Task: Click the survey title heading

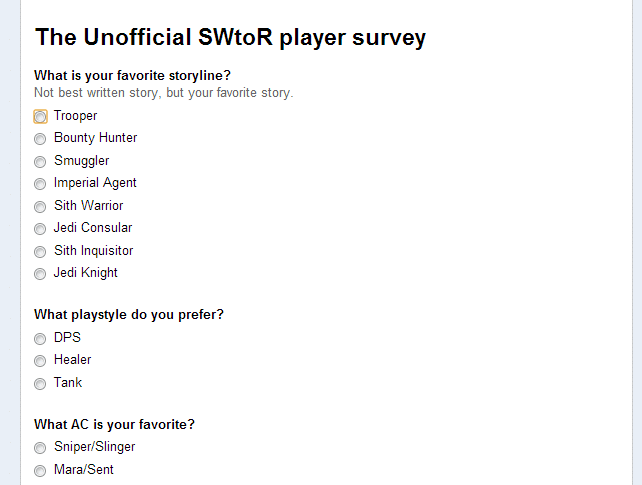Action: (231, 38)
